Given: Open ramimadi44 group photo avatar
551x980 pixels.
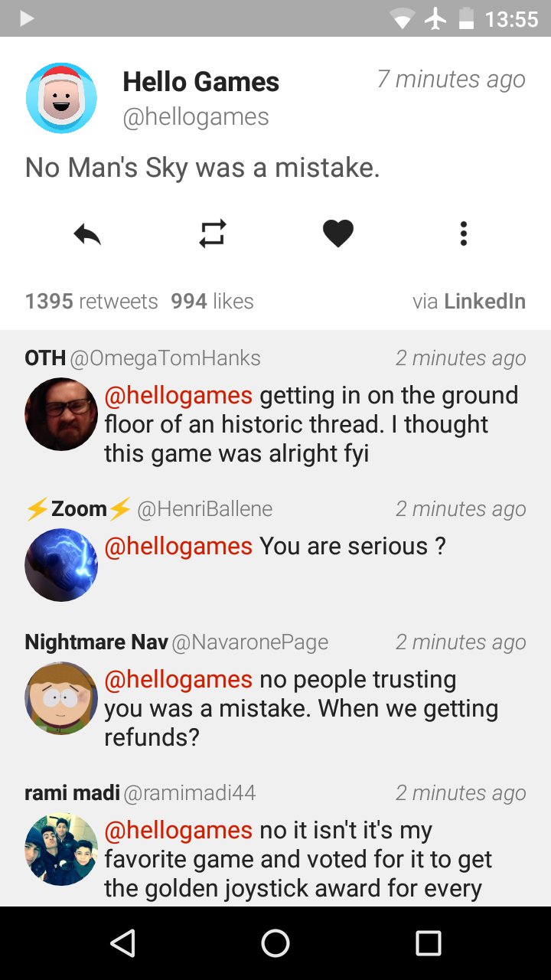Looking at the screenshot, I should (61, 849).
